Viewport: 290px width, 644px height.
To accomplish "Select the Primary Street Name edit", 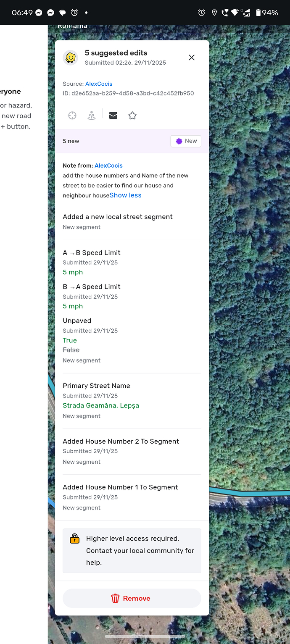I will pos(96,386).
